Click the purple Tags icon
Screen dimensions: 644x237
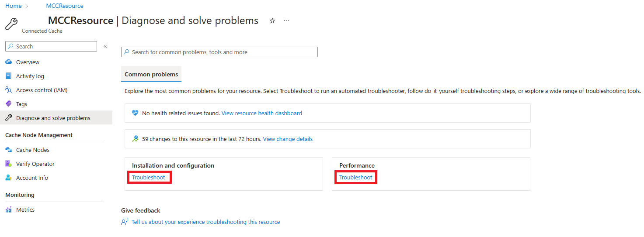[8, 104]
